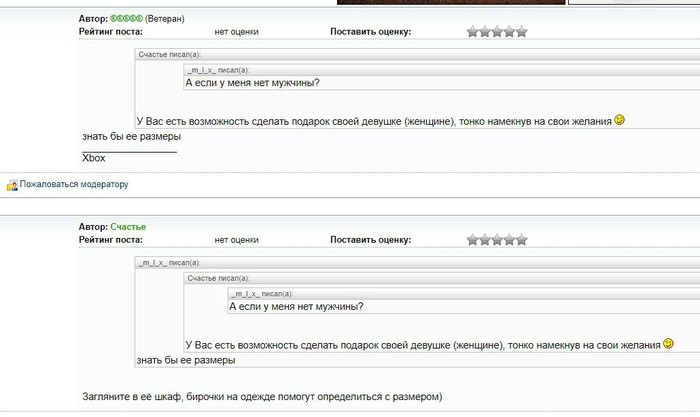Click 'Счастье писал(а):' quote header in first post
The image size is (700, 417).
click(170, 55)
